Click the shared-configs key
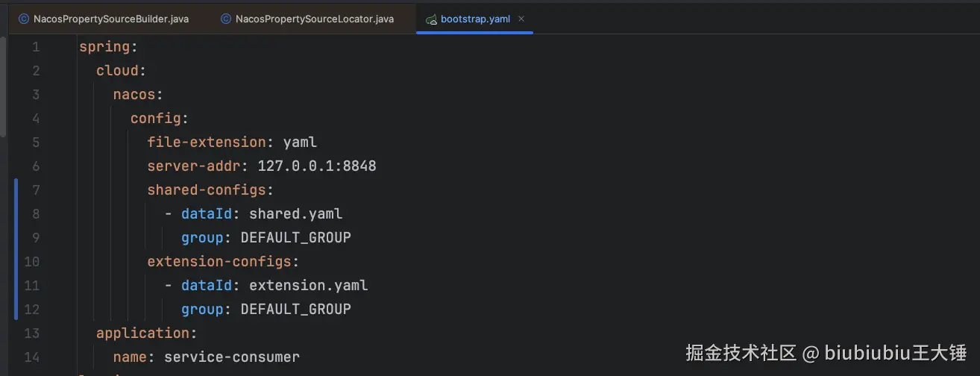The width and height of the screenshot is (980, 376). pos(206,190)
